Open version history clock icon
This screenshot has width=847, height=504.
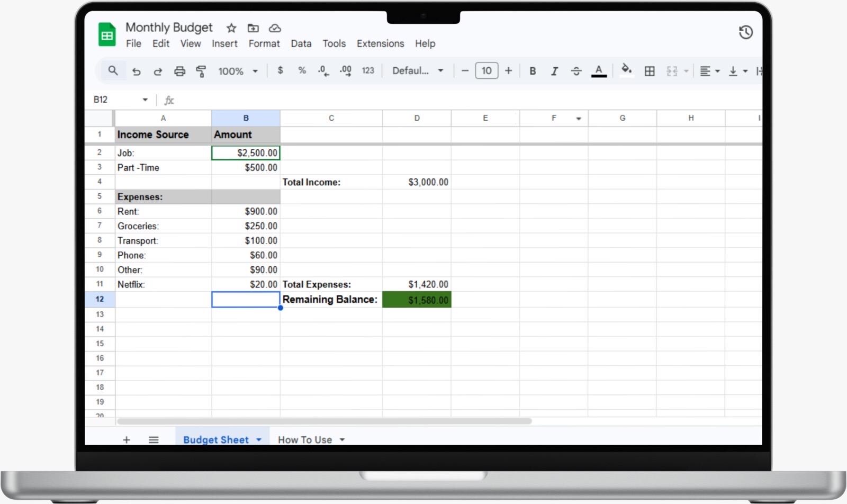click(745, 32)
